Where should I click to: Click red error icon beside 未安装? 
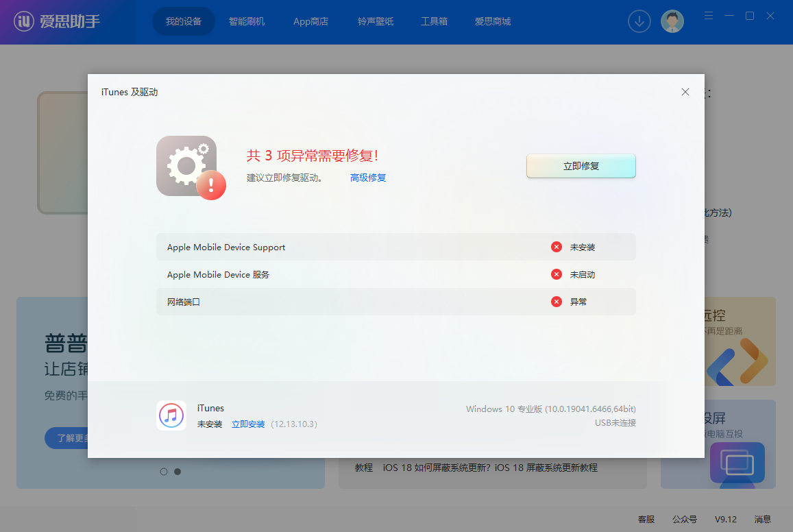click(x=557, y=247)
